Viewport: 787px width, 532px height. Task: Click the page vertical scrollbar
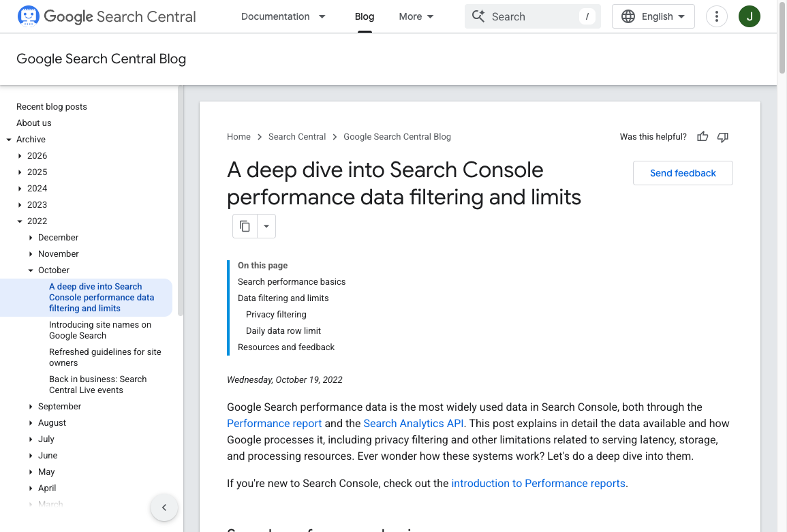pos(782,37)
